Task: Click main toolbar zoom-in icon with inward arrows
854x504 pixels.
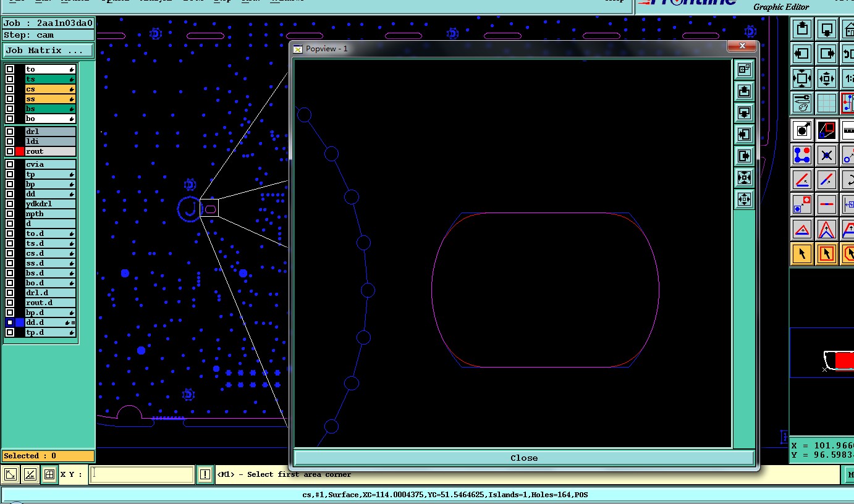Action: coord(802,78)
